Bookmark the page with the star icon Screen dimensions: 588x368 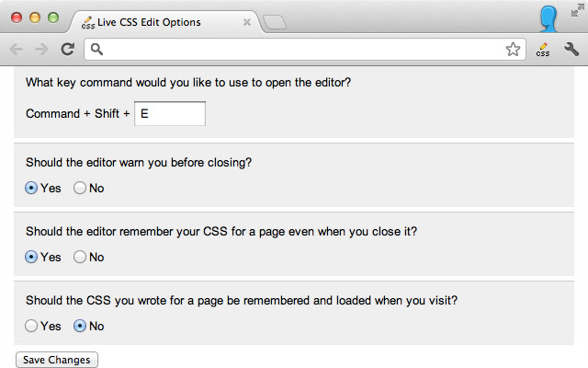point(513,50)
